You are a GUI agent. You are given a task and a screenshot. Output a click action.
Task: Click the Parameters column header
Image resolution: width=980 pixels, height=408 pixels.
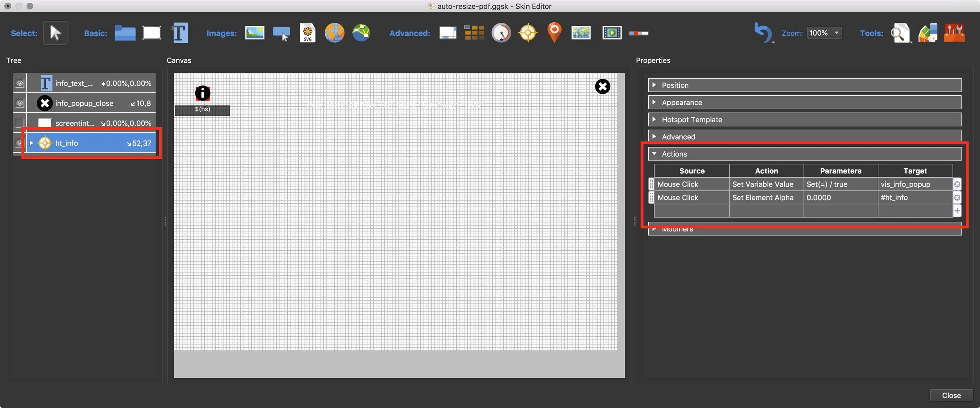coord(841,171)
